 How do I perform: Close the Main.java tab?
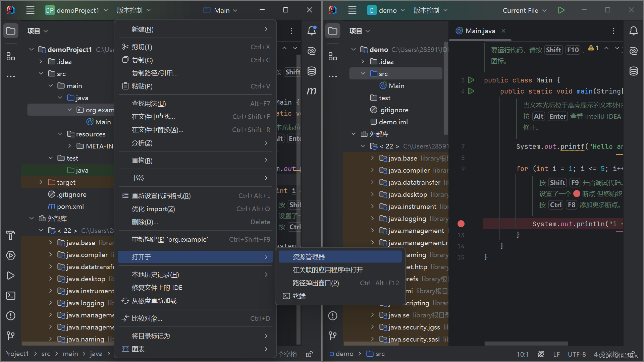503,31
